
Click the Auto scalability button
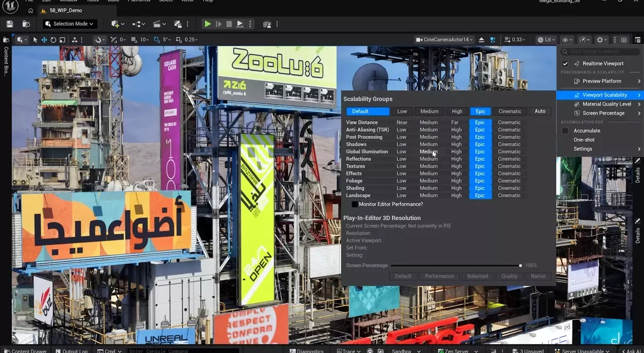(540, 111)
